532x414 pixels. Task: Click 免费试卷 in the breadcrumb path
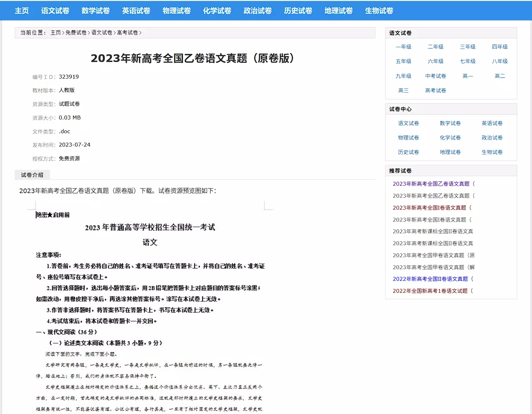pyautogui.click(x=76, y=33)
